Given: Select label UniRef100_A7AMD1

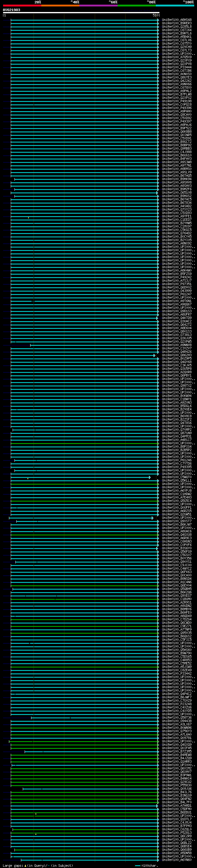Looking at the screenshot, I should tap(177, 806).
